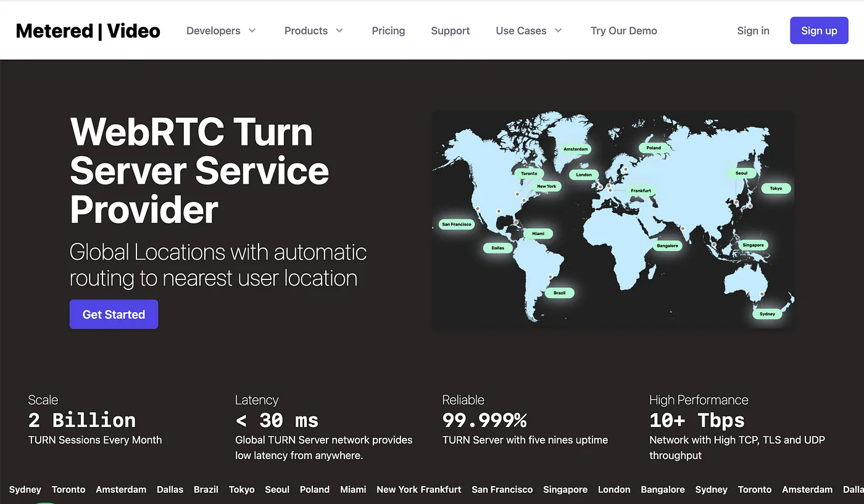Select the Frankfurt map label
Viewport: 864px width, 504px height.
641,191
